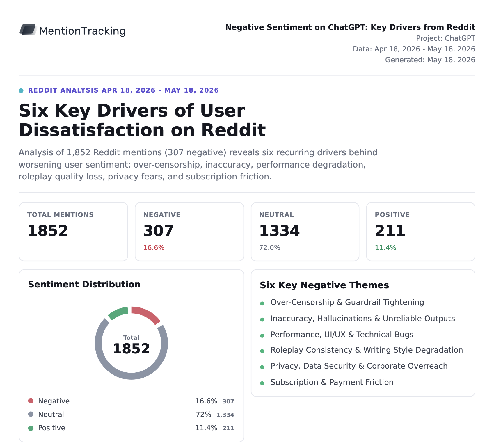Click the bullet dot beside Performance theme
Viewport: 494px width, 448px height.
[x=262, y=336]
